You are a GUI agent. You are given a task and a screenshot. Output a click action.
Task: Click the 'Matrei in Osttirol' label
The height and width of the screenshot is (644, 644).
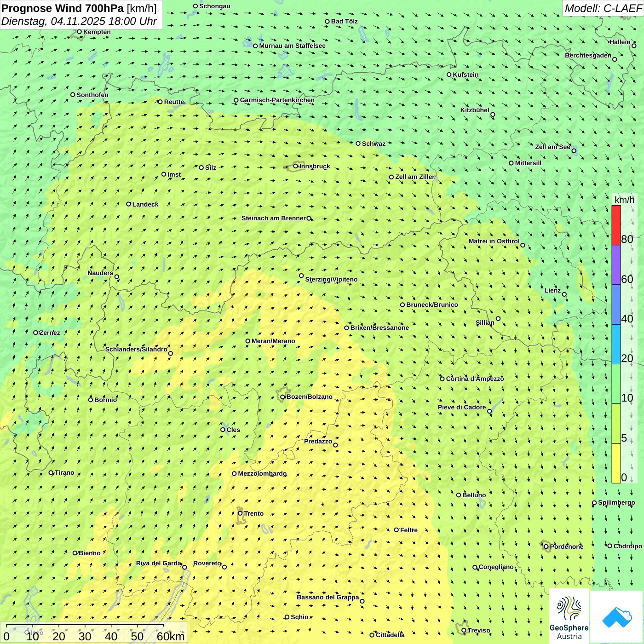[x=494, y=241]
